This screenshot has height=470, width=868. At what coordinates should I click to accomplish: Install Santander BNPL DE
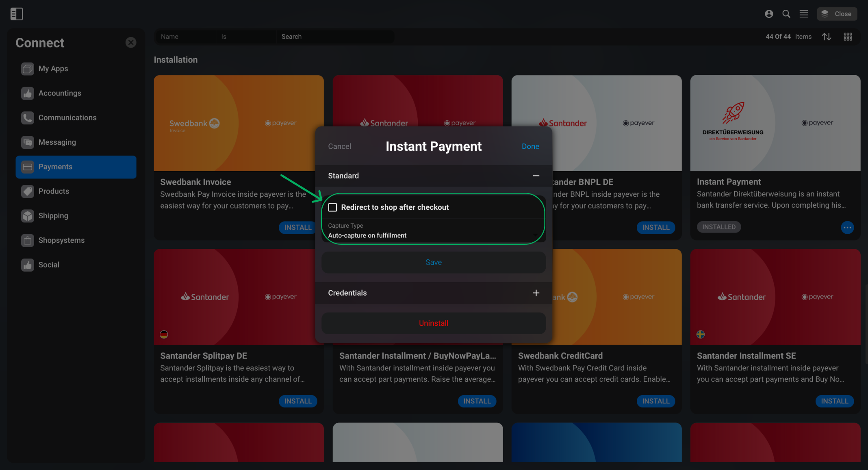pyautogui.click(x=655, y=227)
